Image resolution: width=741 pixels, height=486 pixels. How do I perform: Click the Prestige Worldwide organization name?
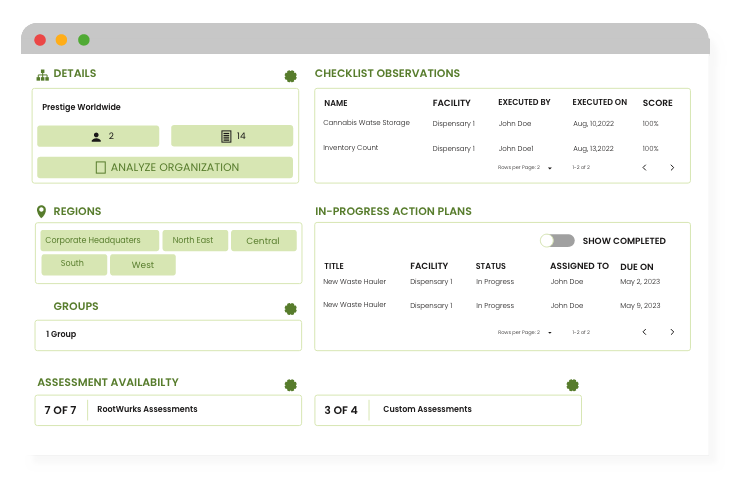point(81,107)
